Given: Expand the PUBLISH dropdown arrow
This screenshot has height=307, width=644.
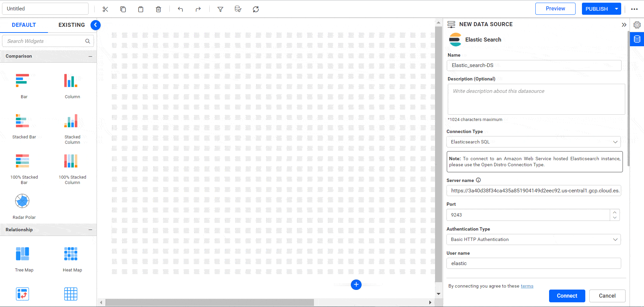Looking at the screenshot, I should [616, 9].
